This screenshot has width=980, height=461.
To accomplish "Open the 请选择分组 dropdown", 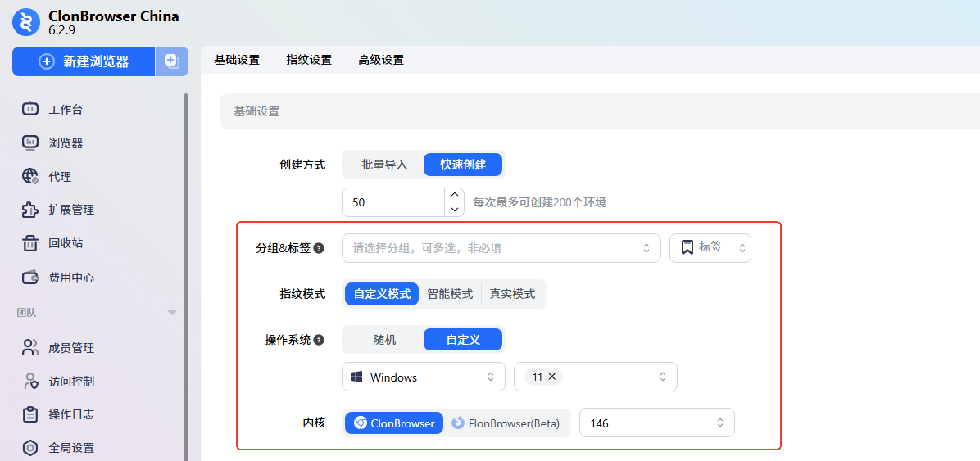I will (501, 248).
